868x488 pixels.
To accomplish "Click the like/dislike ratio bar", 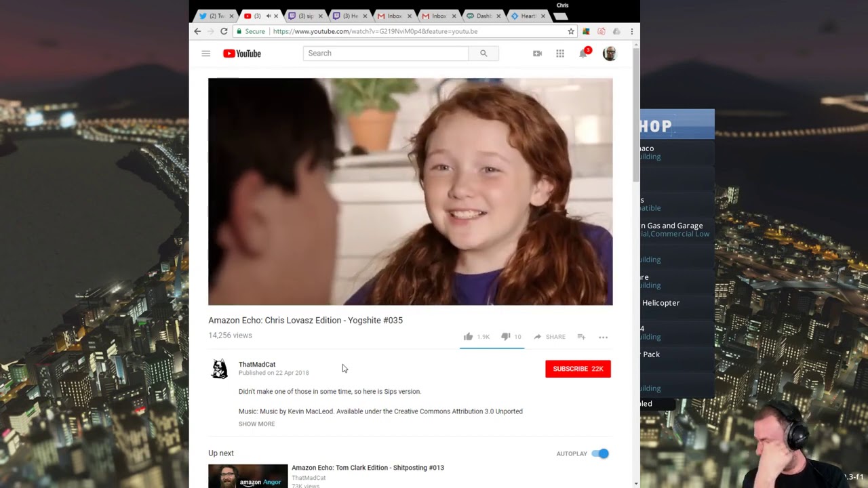I will [492, 348].
